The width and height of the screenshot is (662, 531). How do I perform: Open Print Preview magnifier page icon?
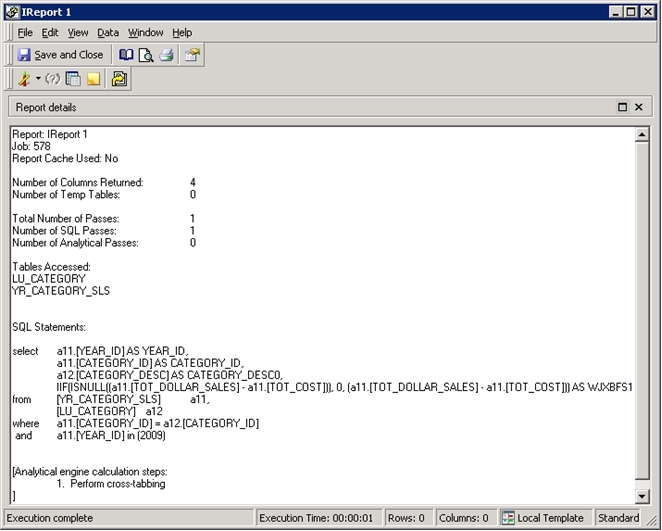coord(146,55)
